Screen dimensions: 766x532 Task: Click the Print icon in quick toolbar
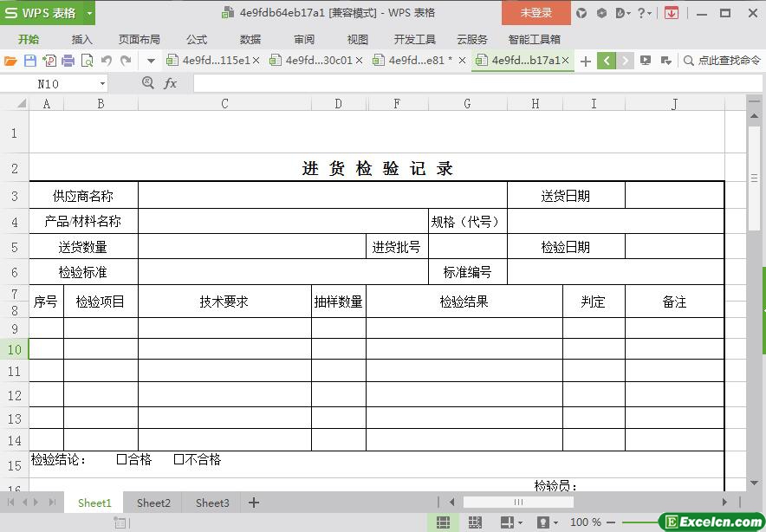[x=68, y=61]
